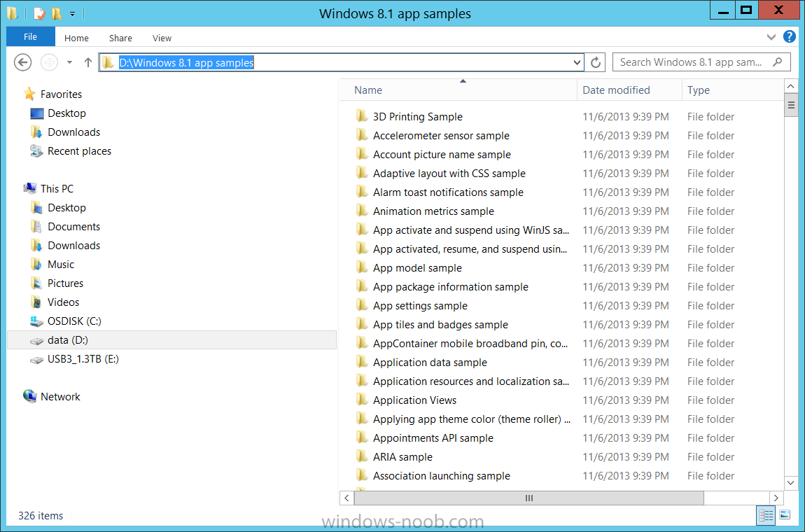Image resolution: width=805 pixels, height=532 pixels.
Task: Click the Forward navigation arrow
Action: tap(49, 62)
